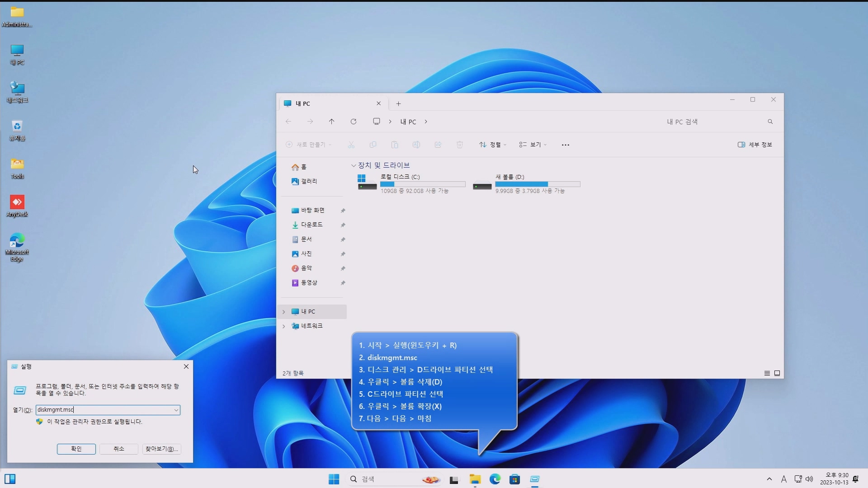Select the 휴지통 recycle bin icon

pos(17,131)
